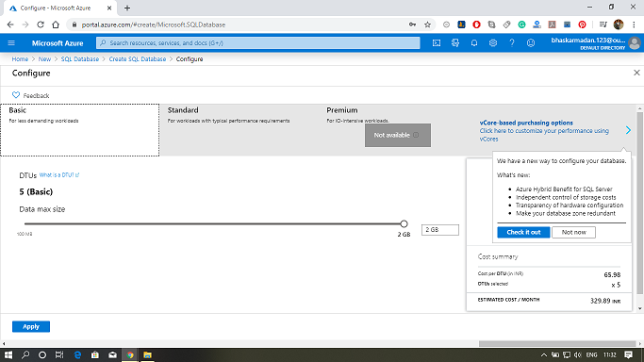
Task: Dismiss the popup with Not now
Action: point(573,232)
